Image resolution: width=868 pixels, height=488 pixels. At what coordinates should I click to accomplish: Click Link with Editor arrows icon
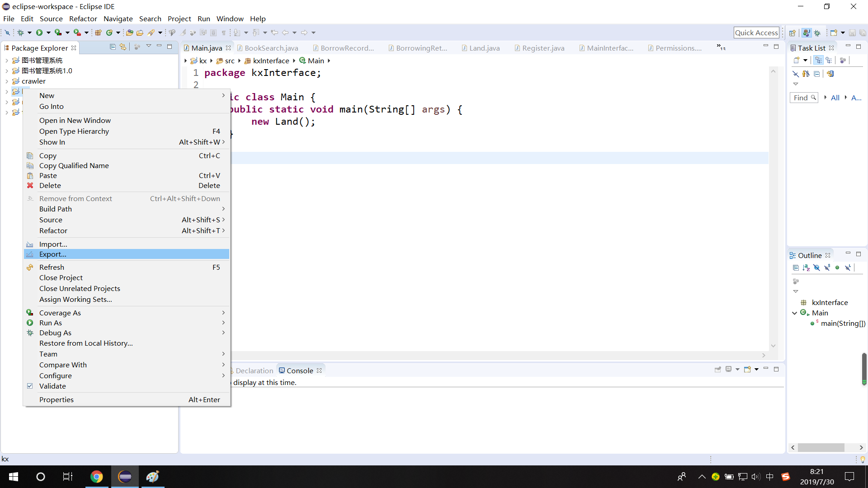tap(123, 47)
